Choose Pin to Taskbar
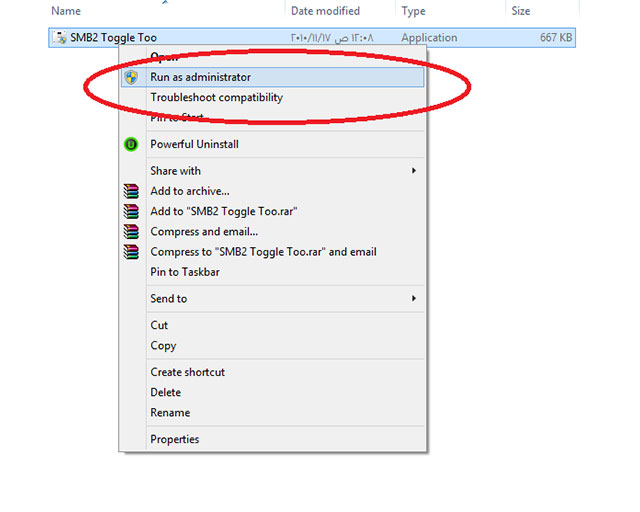640x512 pixels. click(273, 272)
